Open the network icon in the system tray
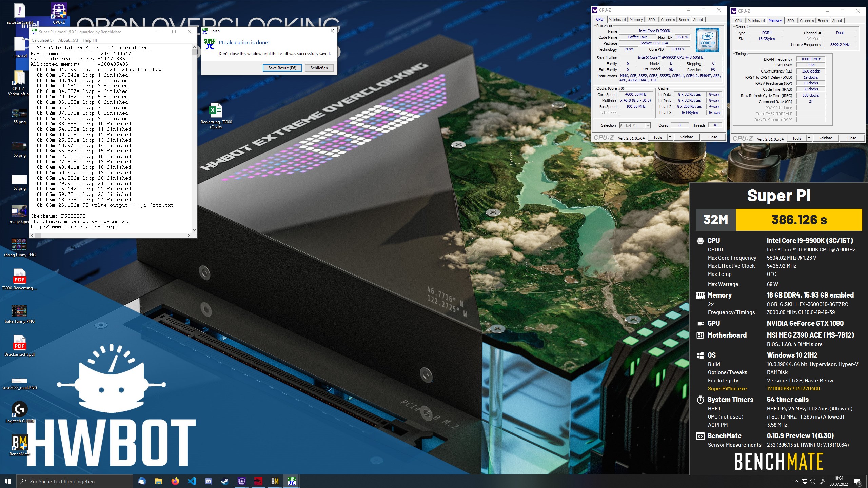 (805, 481)
